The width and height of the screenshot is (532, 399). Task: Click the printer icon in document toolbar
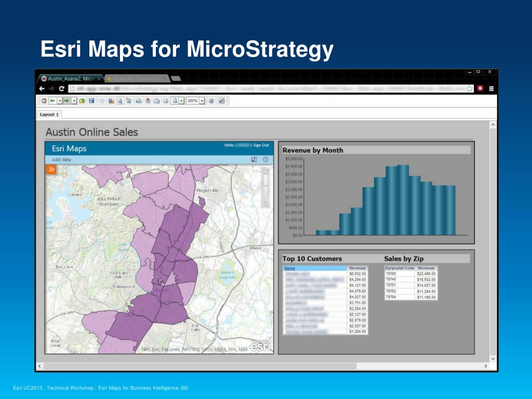[138, 101]
